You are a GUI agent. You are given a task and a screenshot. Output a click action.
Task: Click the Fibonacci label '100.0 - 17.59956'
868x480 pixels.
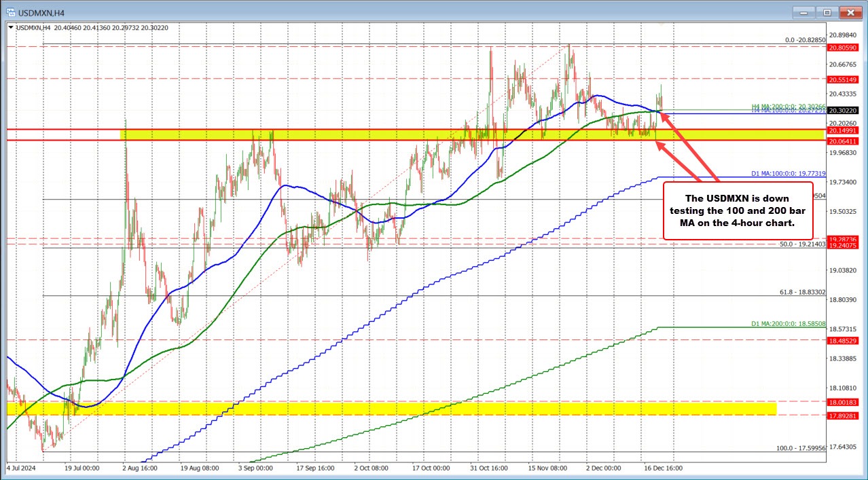click(801, 448)
